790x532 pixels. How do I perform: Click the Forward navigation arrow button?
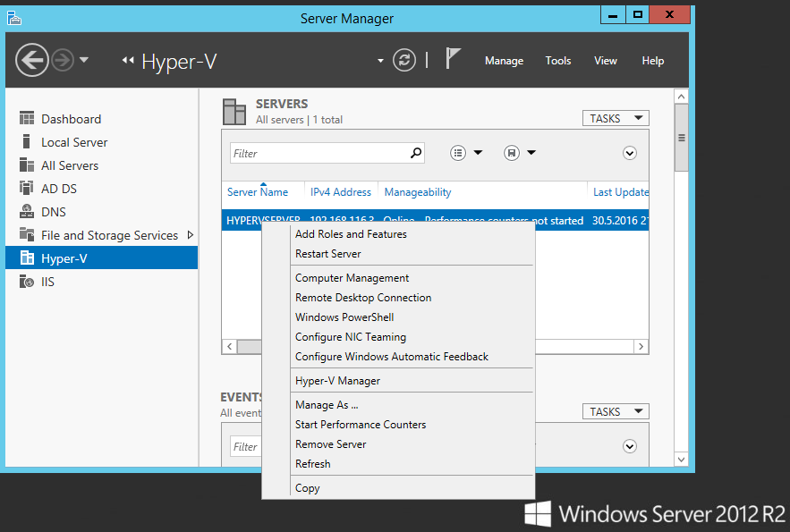click(63, 61)
